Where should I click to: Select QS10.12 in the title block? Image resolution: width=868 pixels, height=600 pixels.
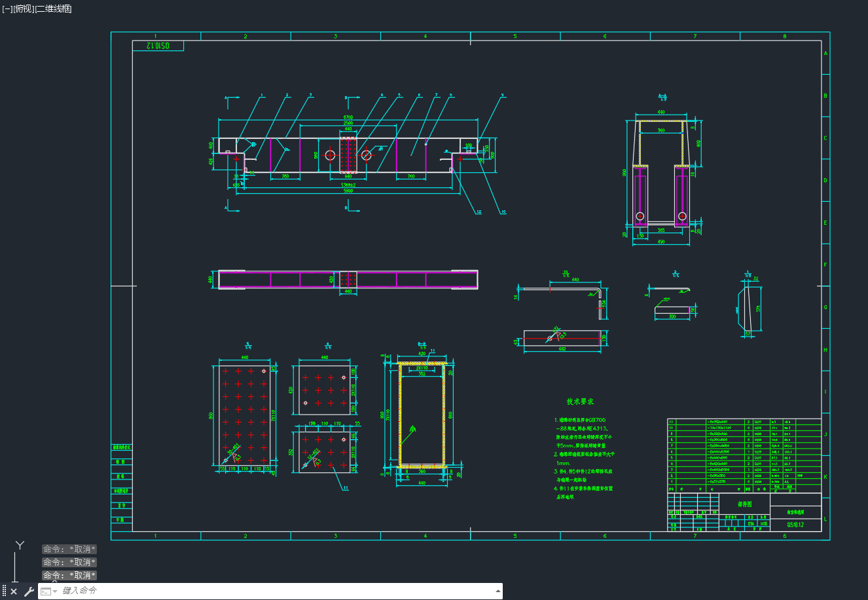tap(795, 525)
